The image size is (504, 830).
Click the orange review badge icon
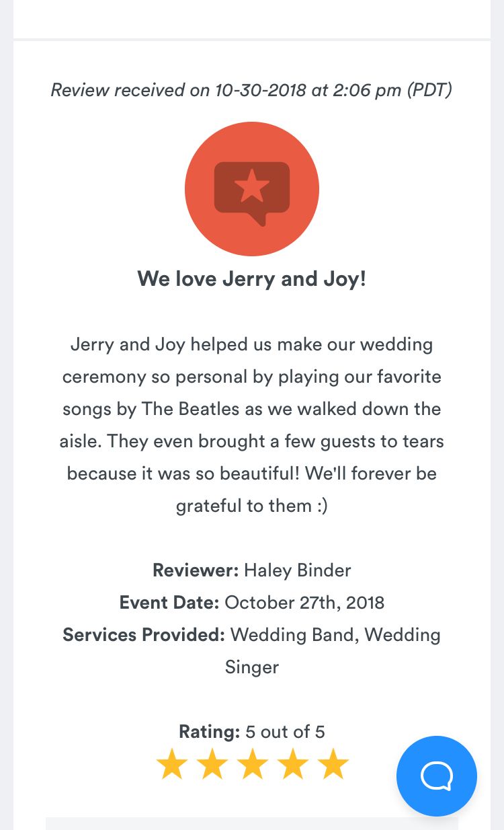[252, 189]
